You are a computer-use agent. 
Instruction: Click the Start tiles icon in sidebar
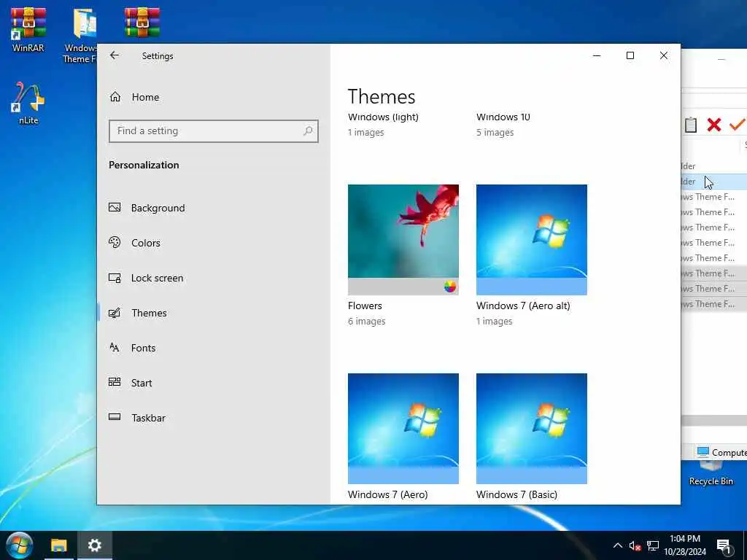click(115, 382)
